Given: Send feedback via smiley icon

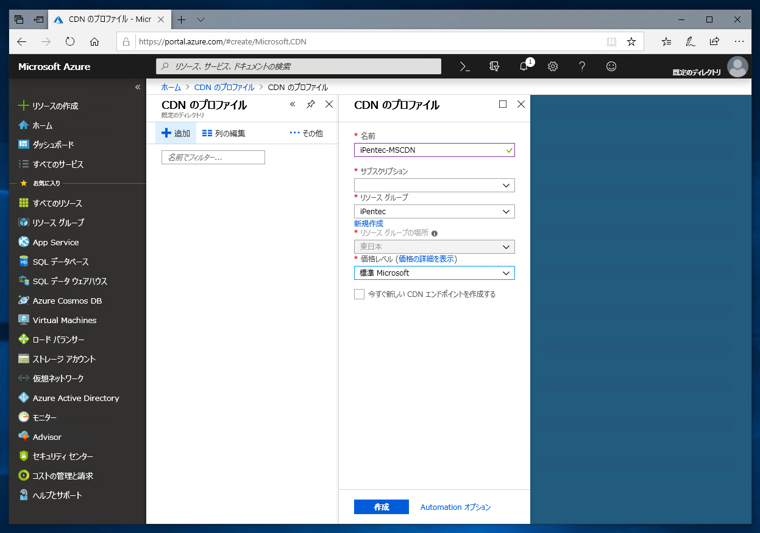Looking at the screenshot, I should (x=611, y=66).
